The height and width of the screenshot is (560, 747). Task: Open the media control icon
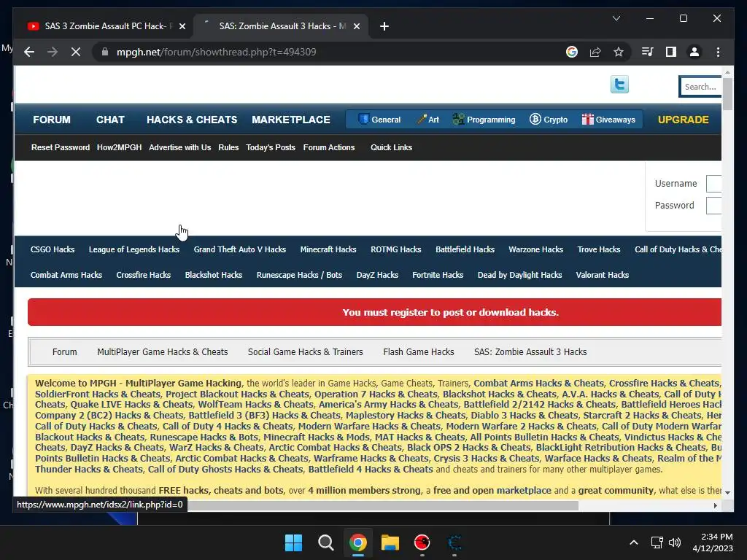tap(648, 52)
